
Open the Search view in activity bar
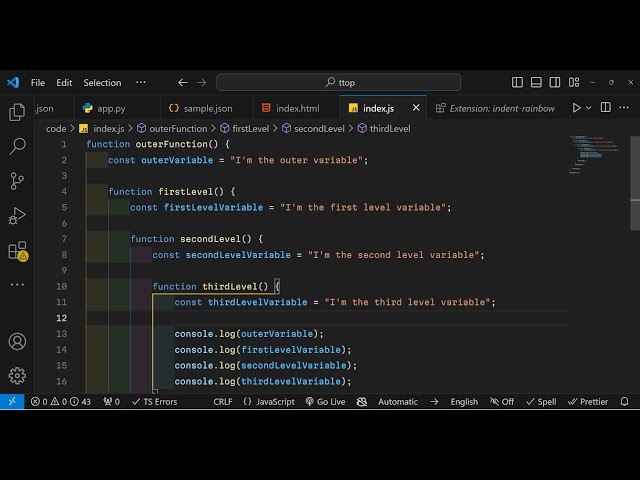pos(17,147)
